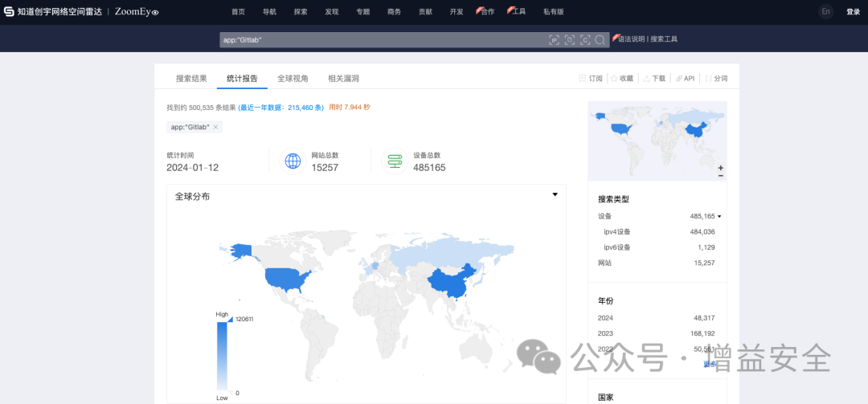The image size is (868, 404).
Task: Click the 统计时间 date 2024-01-12
Action: [x=193, y=168]
